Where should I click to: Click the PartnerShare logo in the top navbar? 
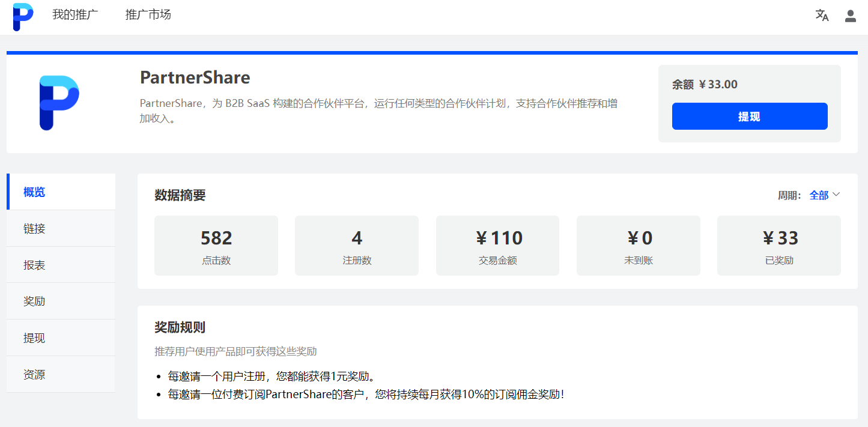pos(22,16)
